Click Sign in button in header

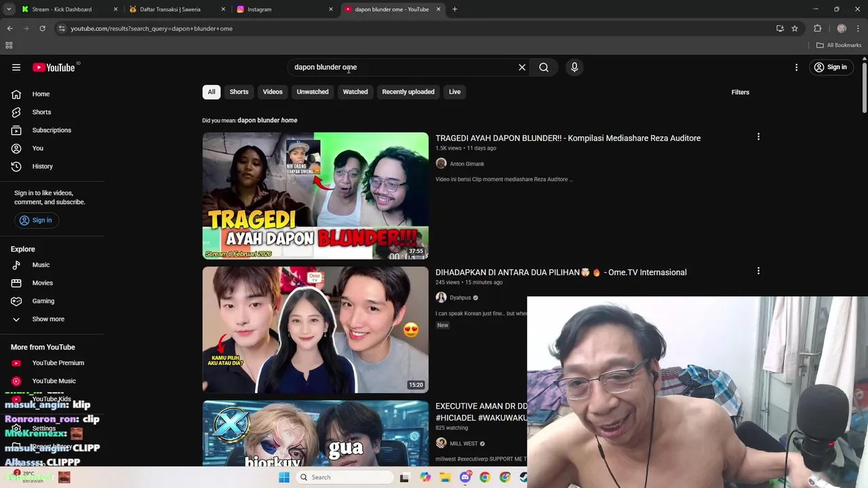pyautogui.click(x=830, y=67)
